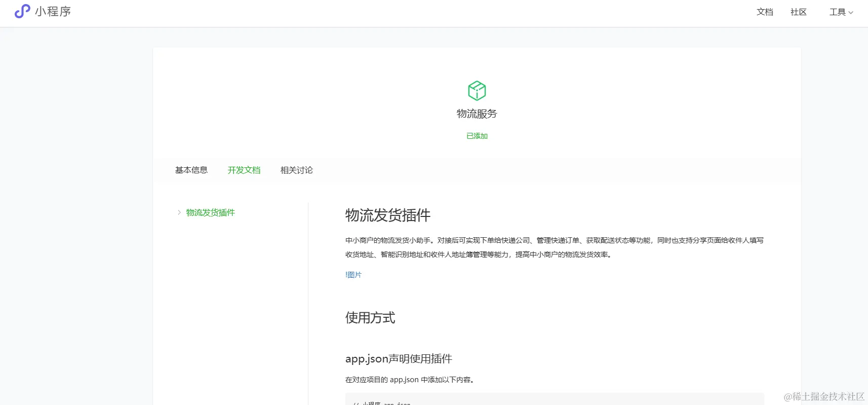Click the 小程序 brand text
The width and height of the screenshot is (868, 405).
(53, 11)
